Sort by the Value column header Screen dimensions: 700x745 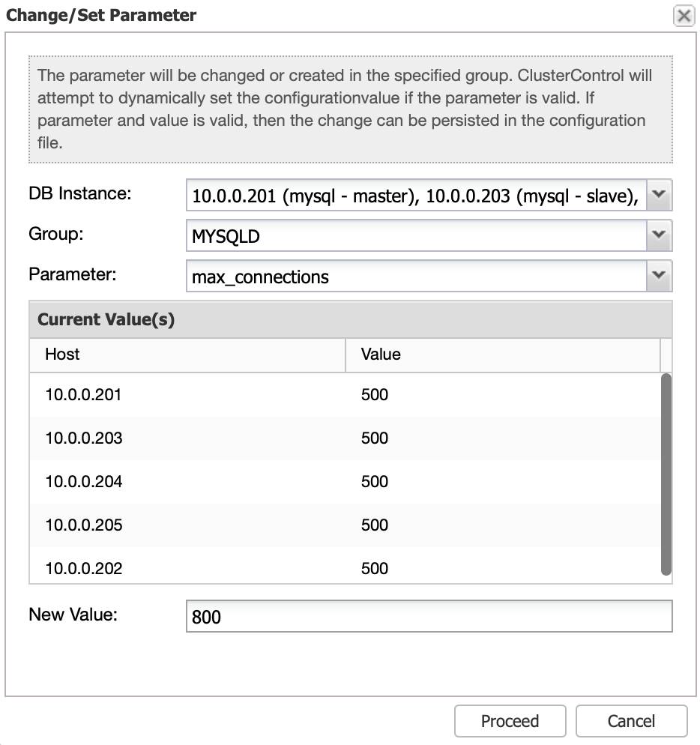[503, 355]
